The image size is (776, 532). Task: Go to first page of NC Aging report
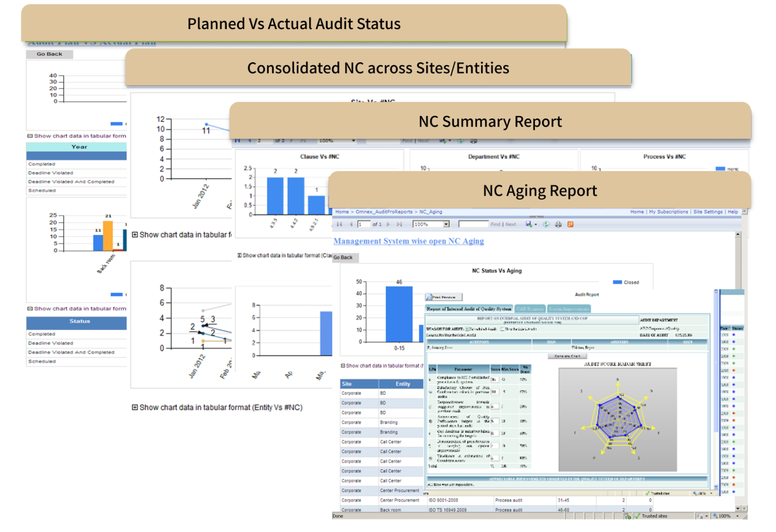coord(339,224)
